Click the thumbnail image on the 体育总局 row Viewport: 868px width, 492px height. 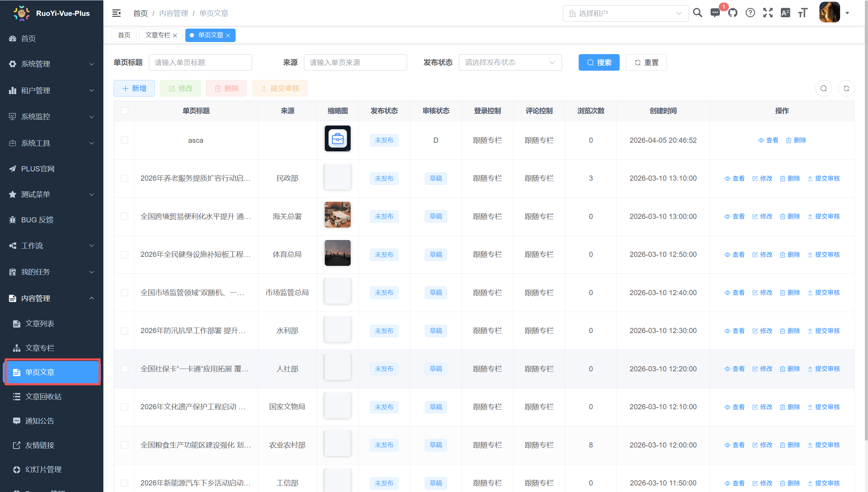pos(337,253)
